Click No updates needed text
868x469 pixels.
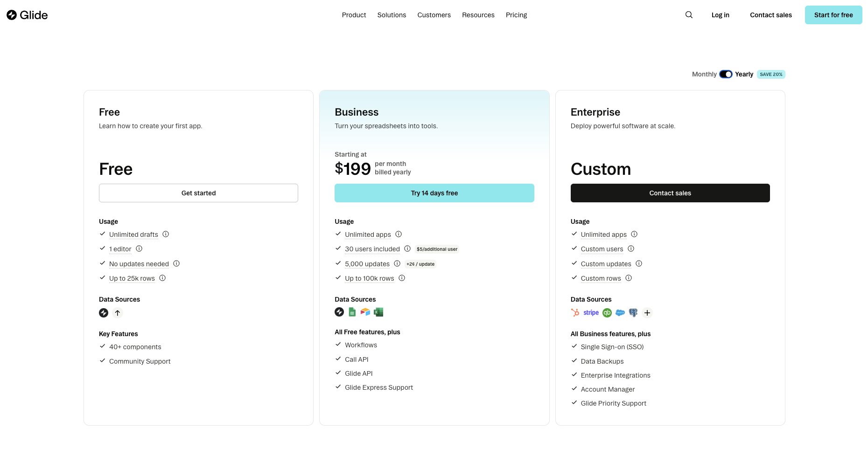(x=139, y=264)
